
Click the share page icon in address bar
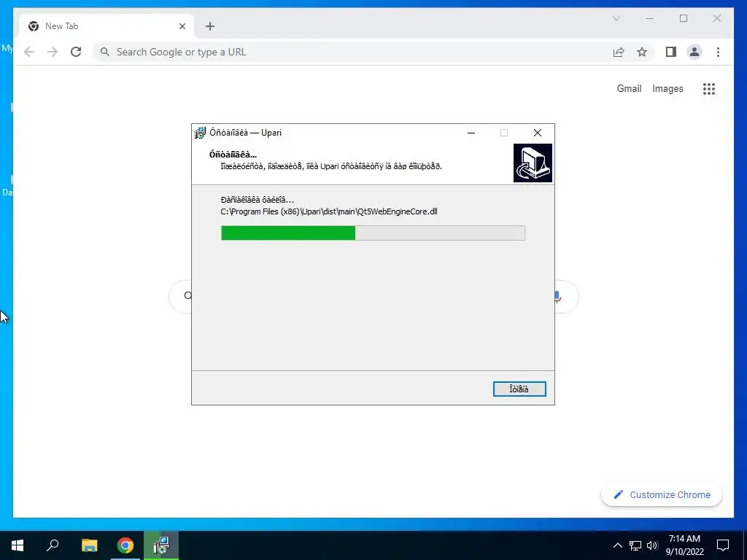click(x=619, y=52)
